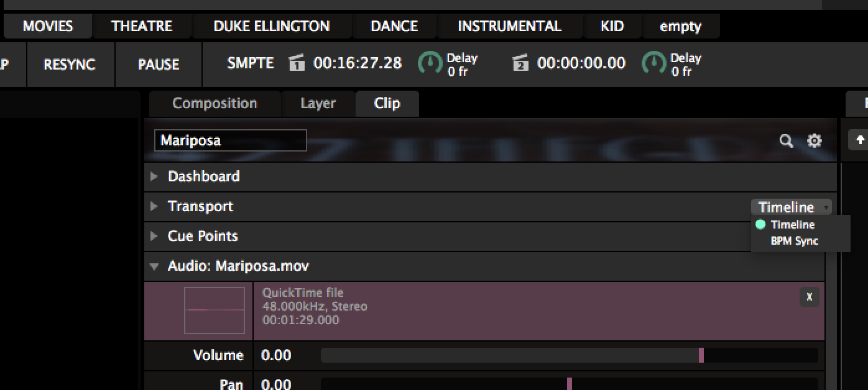Click the up arrow button at right
Viewport: 868px width, 390px height.
(860, 140)
